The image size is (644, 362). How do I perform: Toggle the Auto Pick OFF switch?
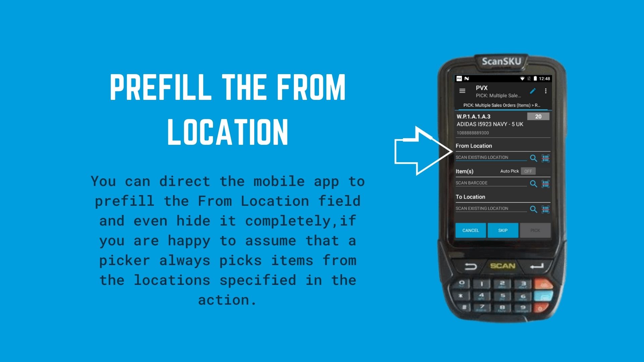[528, 171]
